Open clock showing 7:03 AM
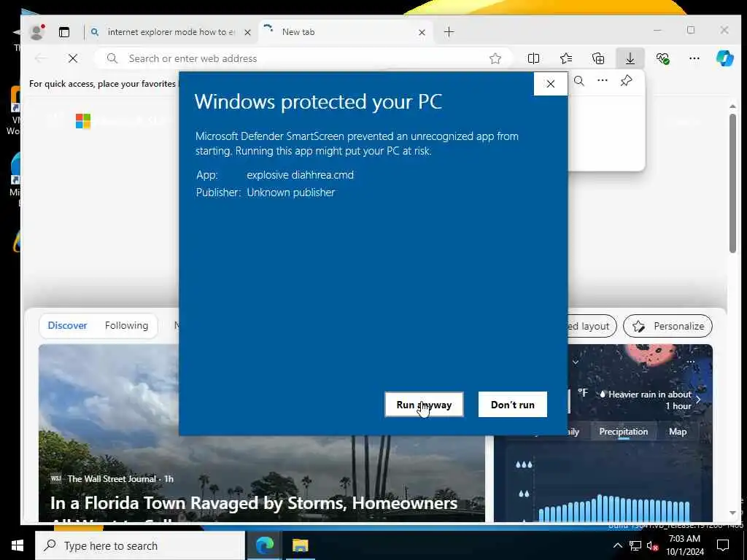This screenshot has width=747, height=560. pyautogui.click(x=684, y=545)
